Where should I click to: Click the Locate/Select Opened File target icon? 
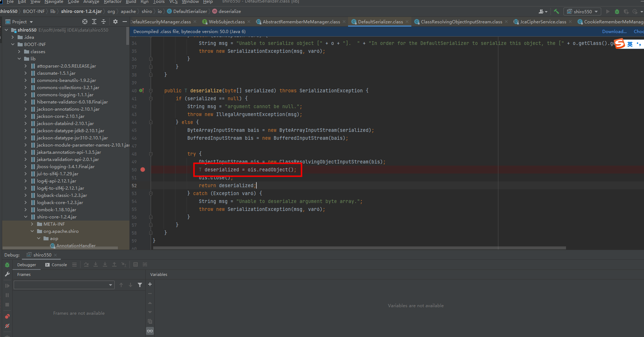85,22
